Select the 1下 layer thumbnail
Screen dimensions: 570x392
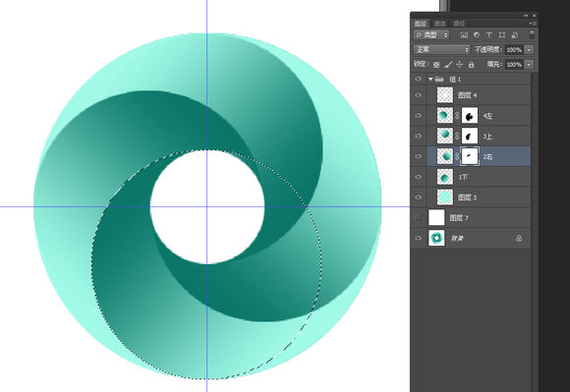point(445,177)
